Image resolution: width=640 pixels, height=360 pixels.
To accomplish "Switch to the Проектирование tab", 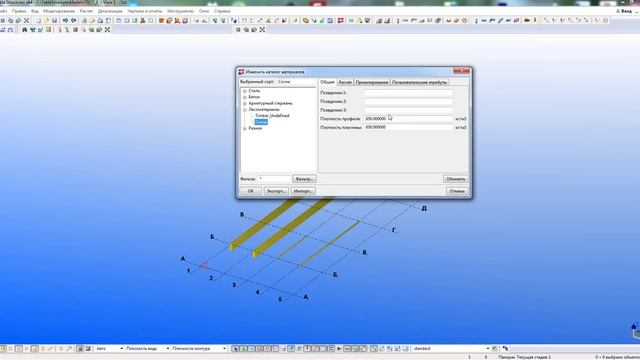I will tap(372, 82).
